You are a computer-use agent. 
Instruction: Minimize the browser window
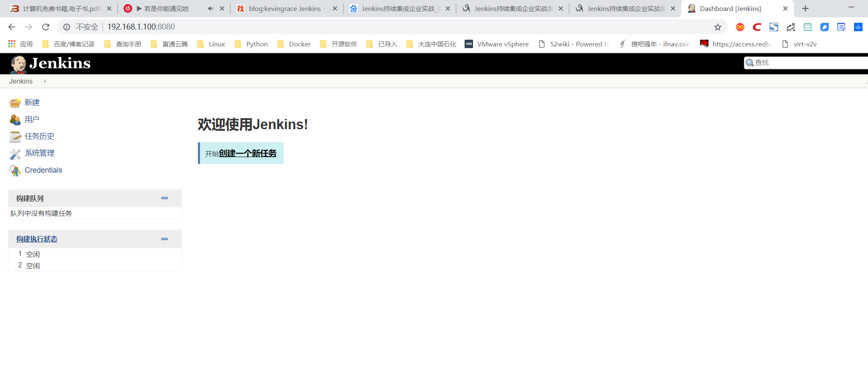pyautogui.click(x=851, y=7)
